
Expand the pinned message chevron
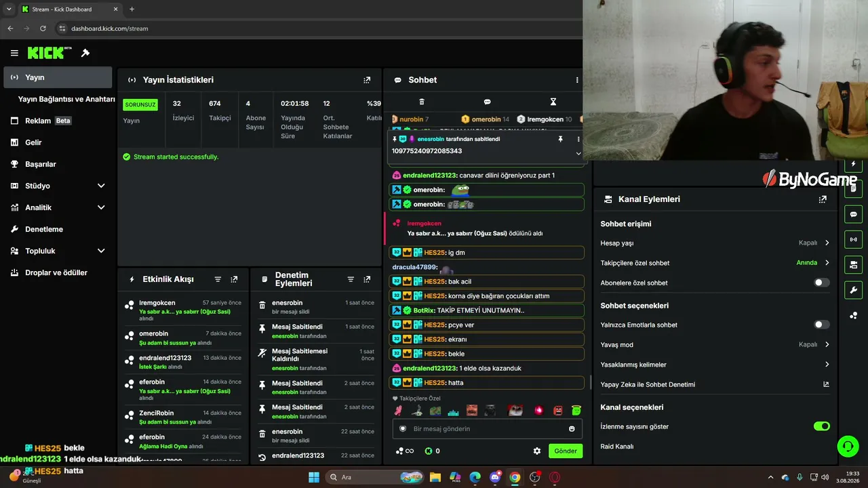coord(578,153)
